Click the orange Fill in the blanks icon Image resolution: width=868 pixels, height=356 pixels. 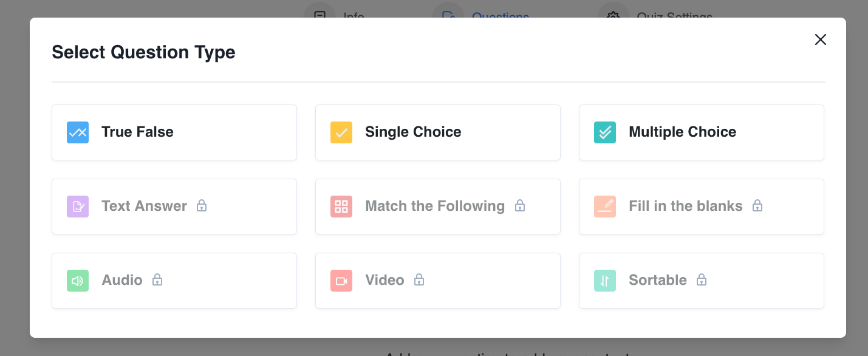[605, 207]
